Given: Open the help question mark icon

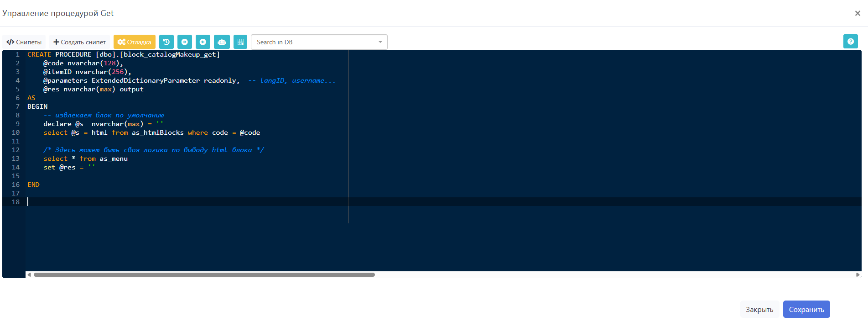Looking at the screenshot, I should [x=850, y=42].
